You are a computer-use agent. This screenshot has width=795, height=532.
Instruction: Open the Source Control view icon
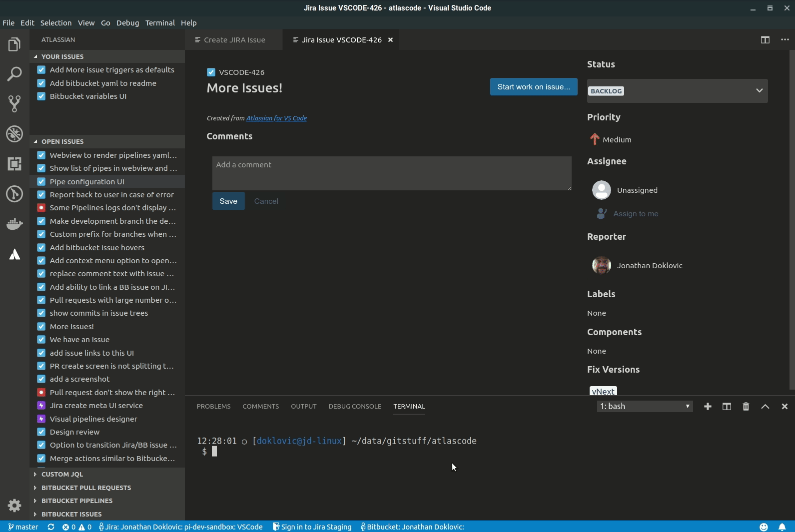pyautogui.click(x=14, y=104)
